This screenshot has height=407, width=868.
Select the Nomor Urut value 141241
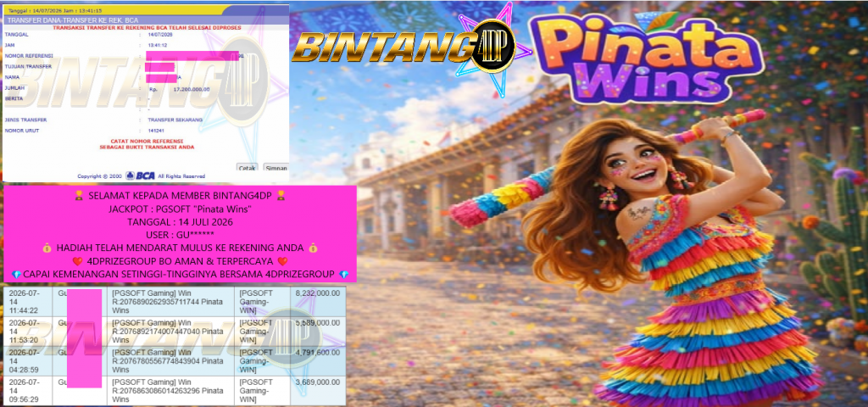click(x=155, y=130)
